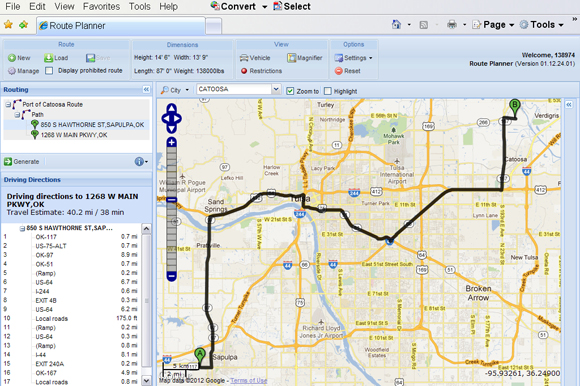Viewport: 580px width, 386px height.
Task: Click the map pan compass control
Action: pos(171,119)
